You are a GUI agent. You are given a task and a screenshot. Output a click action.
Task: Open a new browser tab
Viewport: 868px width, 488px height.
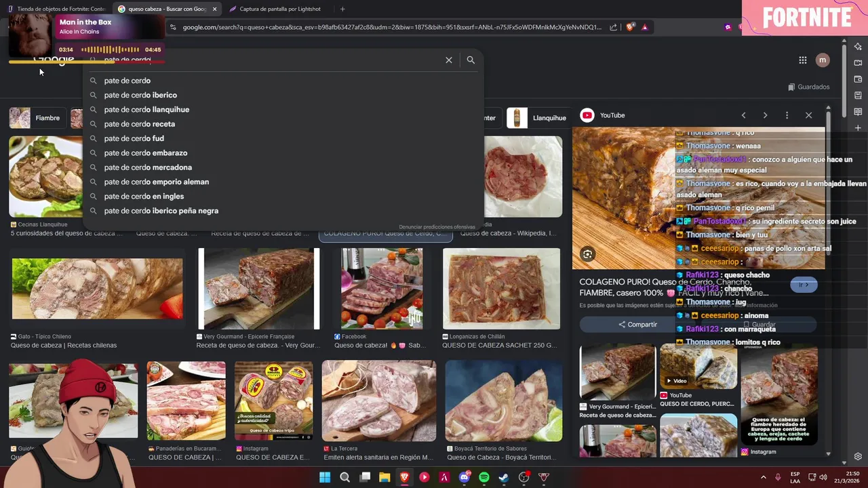[x=342, y=9]
